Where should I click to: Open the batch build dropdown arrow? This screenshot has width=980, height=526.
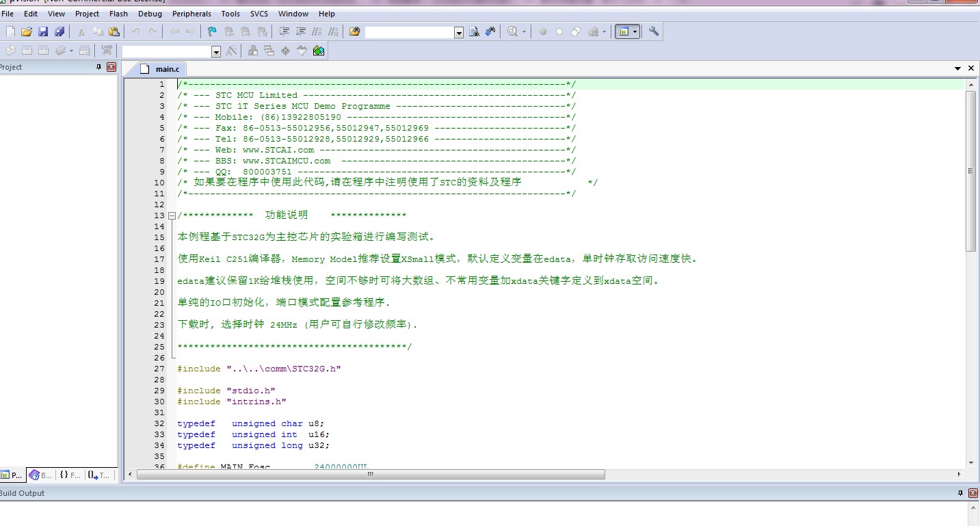71,51
